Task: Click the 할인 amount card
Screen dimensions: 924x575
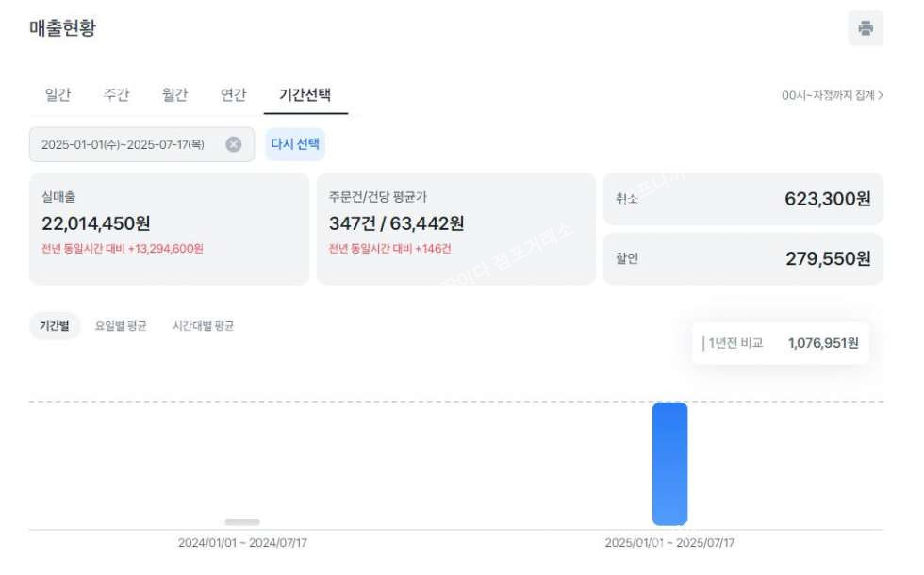Action: (x=743, y=258)
